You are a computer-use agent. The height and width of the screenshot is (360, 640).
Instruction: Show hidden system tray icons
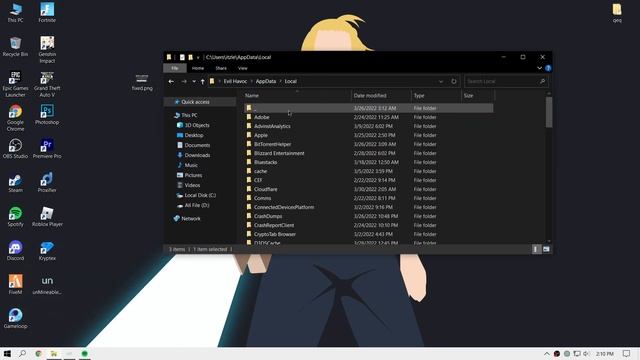click(547, 353)
